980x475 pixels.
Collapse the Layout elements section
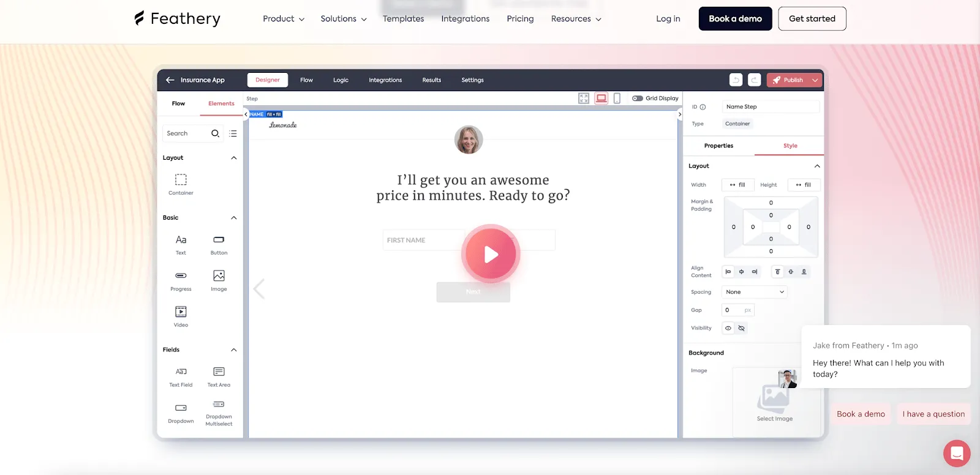pyautogui.click(x=233, y=158)
